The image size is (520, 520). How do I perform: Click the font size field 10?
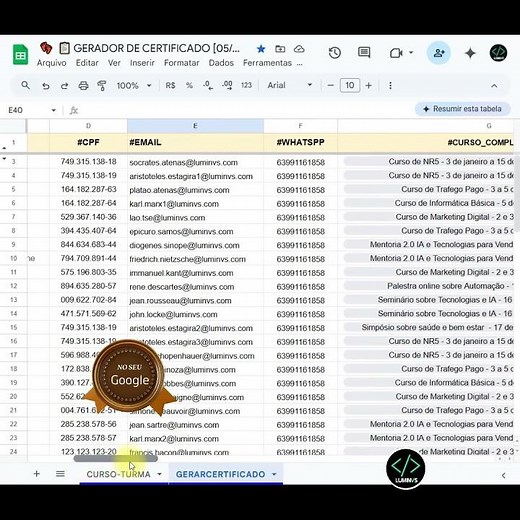tap(350, 85)
